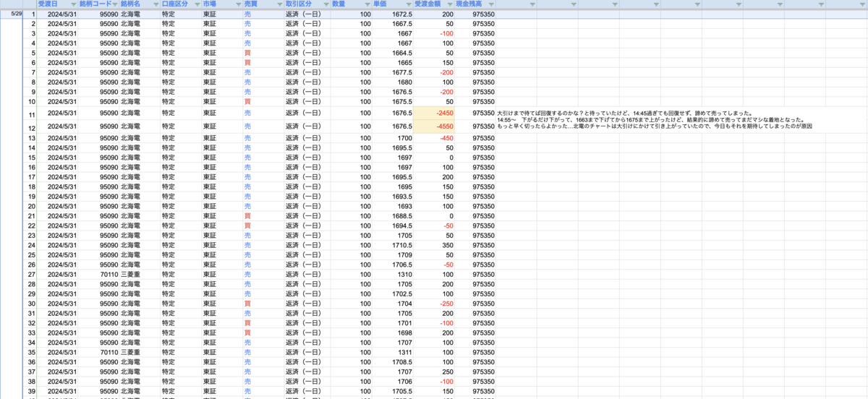
Task: Click the 1704 price cell
Action: click(x=393, y=304)
